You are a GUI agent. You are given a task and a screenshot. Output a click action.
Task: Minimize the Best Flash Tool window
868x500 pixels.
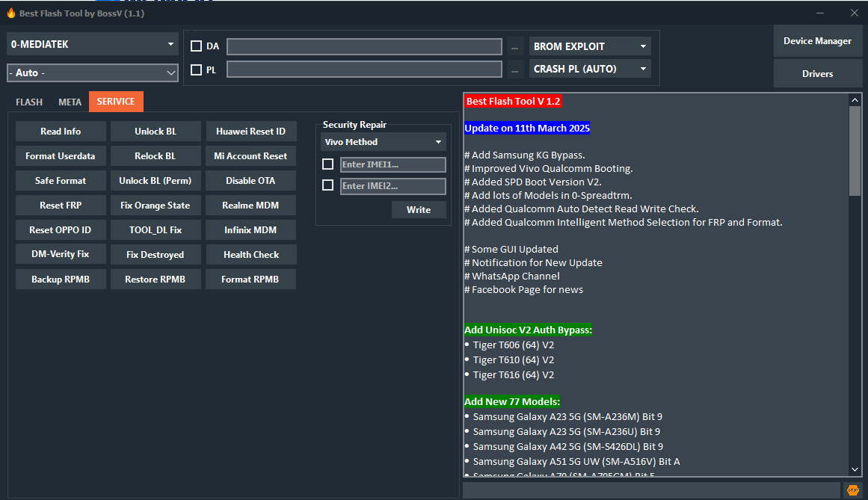(x=820, y=13)
